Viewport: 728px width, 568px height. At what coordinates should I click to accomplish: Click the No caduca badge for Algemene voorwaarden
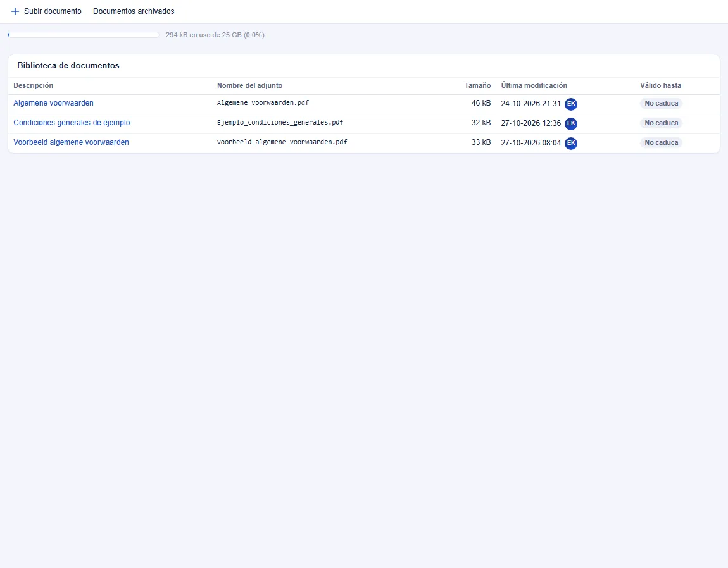pyautogui.click(x=661, y=104)
